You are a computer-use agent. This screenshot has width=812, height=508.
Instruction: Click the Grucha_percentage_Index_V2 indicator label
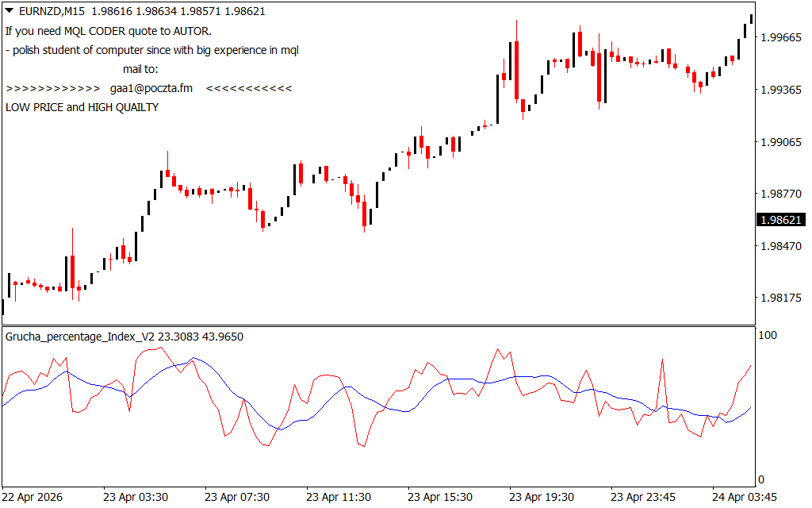click(x=80, y=337)
